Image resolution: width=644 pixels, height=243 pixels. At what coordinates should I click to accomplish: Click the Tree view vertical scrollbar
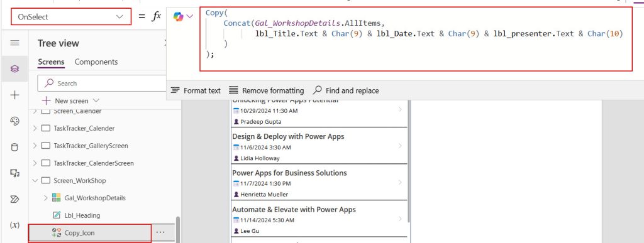tap(178, 229)
